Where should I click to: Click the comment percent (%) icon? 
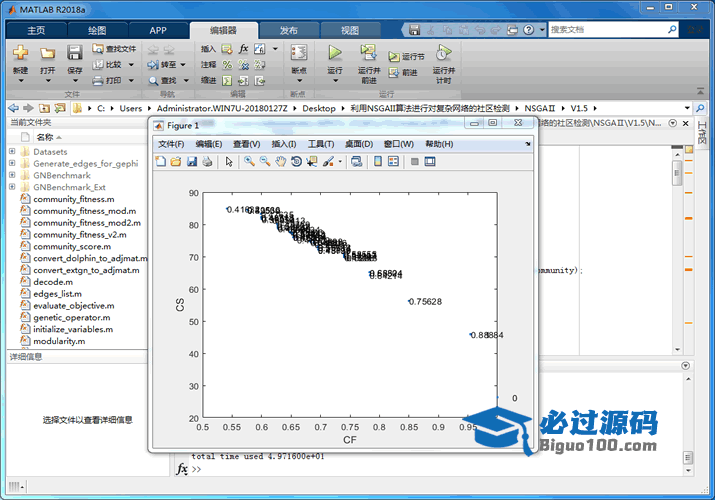coord(227,65)
